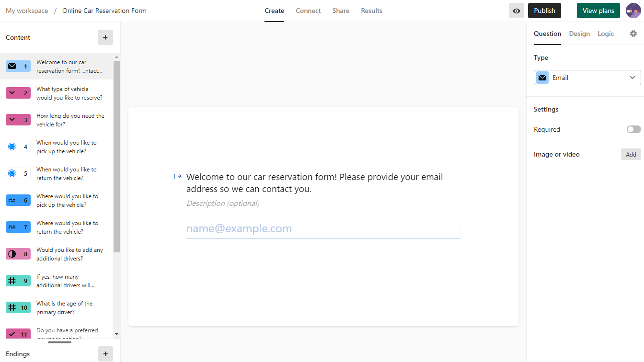The image size is (644, 362).
Task: Click the email icon on question 1
Action: [12, 66]
